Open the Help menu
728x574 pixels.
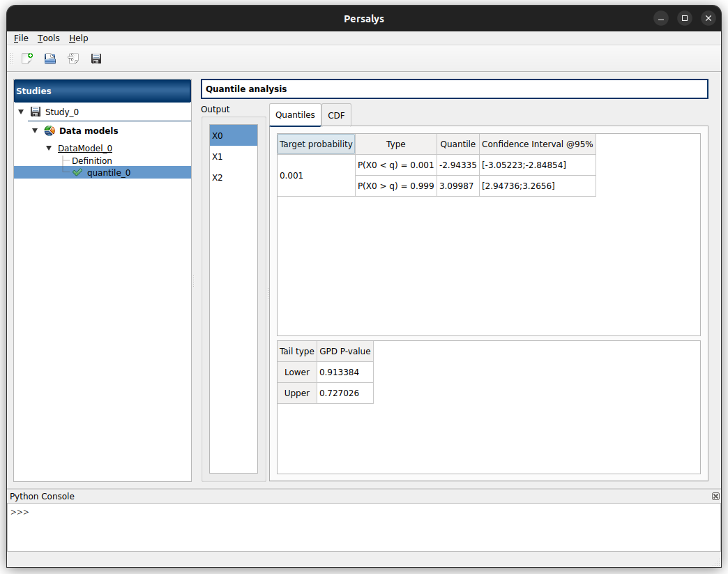[x=79, y=38]
